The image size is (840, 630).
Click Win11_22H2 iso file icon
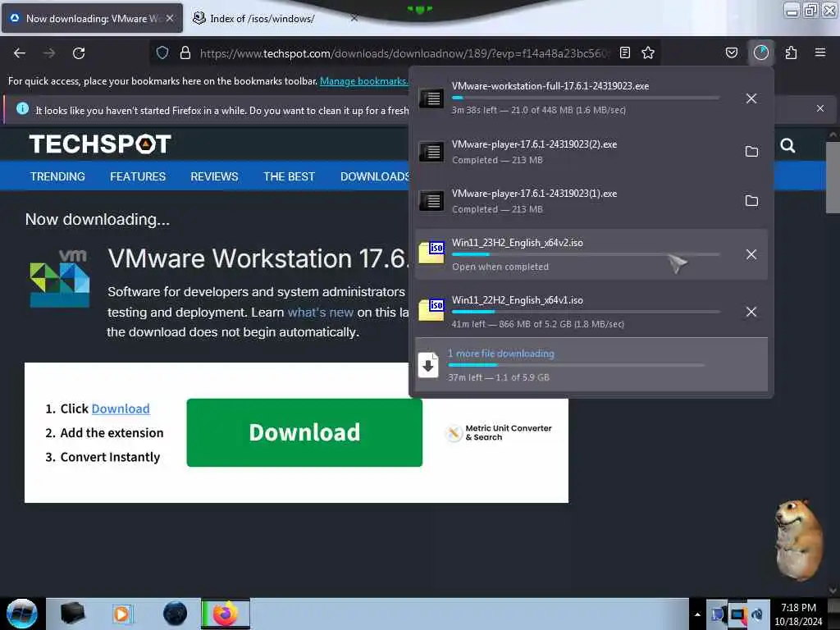click(431, 309)
